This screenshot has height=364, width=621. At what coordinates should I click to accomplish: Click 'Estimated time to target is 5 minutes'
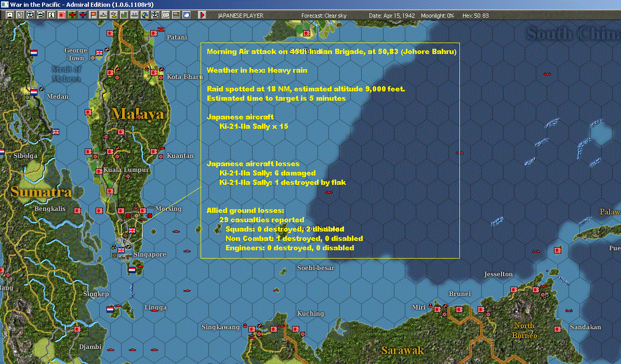click(276, 98)
